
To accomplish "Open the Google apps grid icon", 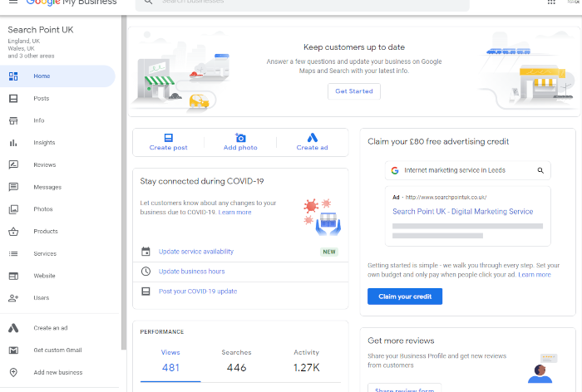I will pos(551,2).
